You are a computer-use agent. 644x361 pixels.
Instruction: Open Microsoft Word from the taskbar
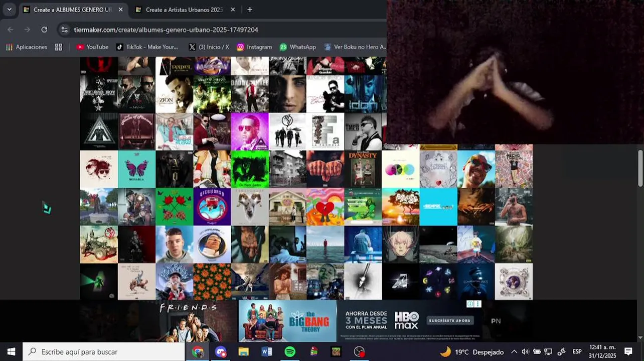point(267,351)
